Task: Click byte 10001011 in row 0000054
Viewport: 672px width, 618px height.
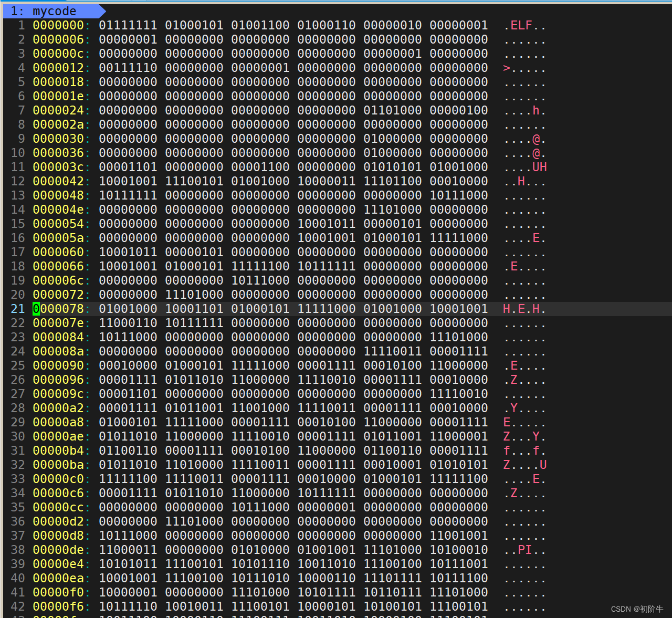Action: (327, 224)
